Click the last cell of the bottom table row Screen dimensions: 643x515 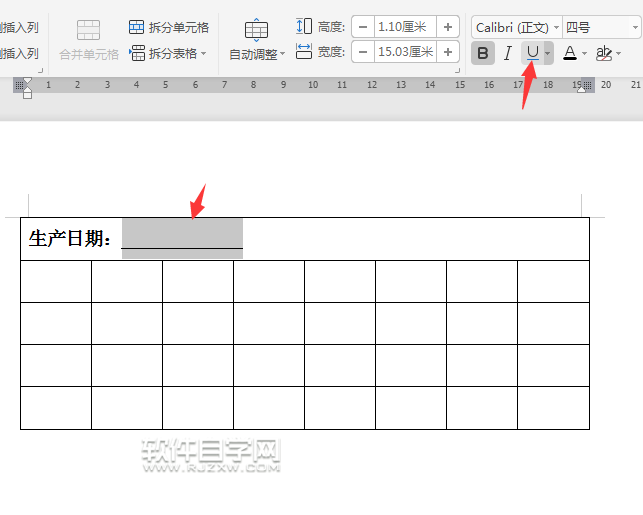554,408
